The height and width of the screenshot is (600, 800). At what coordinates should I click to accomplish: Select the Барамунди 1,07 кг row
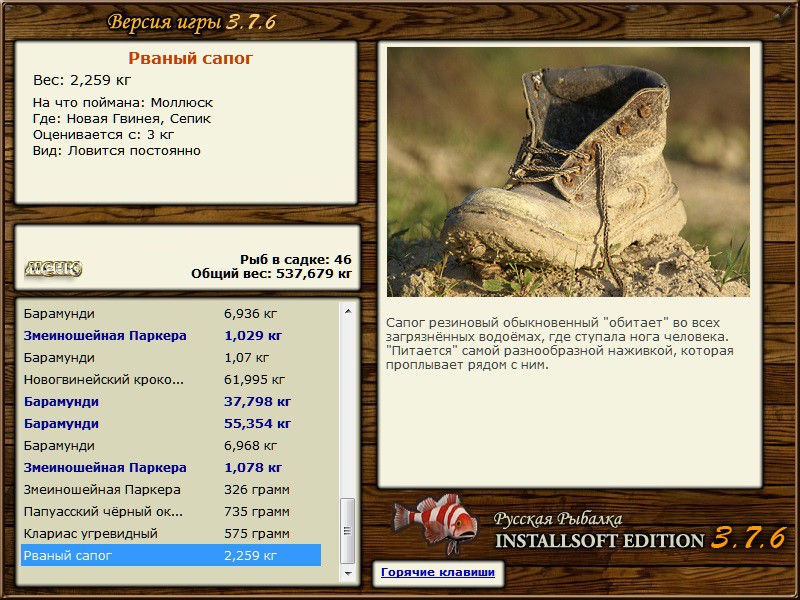[x=171, y=357]
